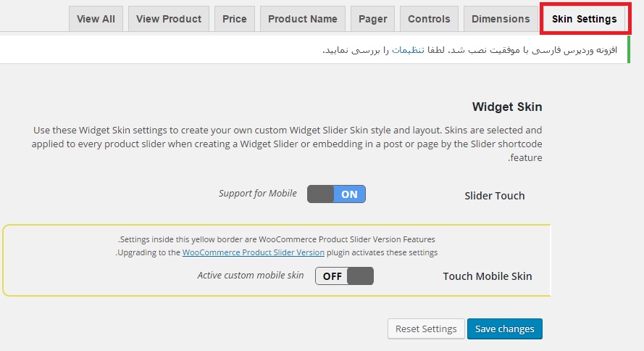The width and height of the screenshot is (644, 351).
Task: Enable Active custom mobile skin toggle
Action: tap(344, 276)
